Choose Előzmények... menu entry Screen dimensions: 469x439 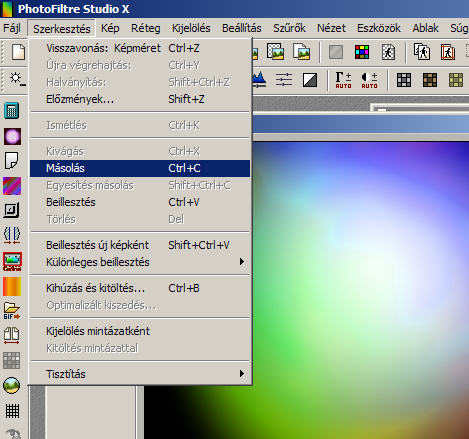140,99
